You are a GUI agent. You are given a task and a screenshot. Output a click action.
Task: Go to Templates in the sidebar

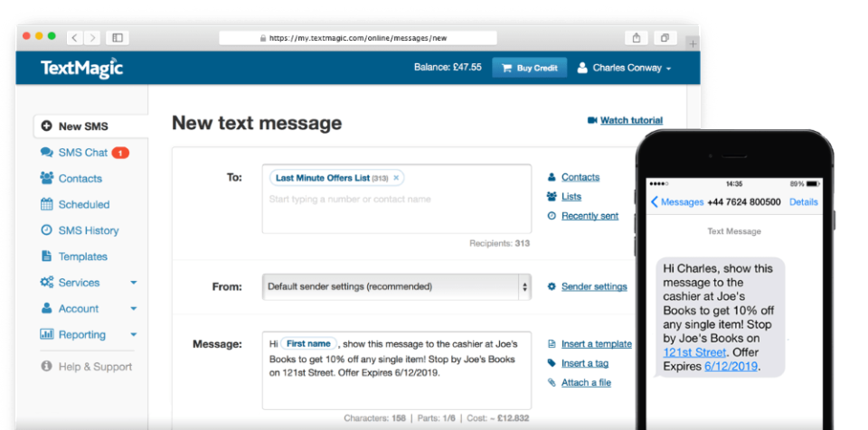pos(82,257)
